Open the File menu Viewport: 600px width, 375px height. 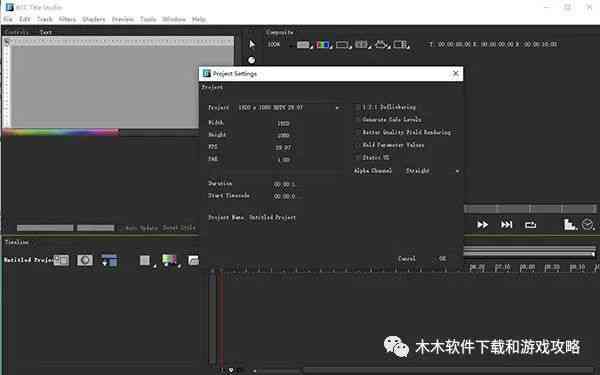click(8, 19)
